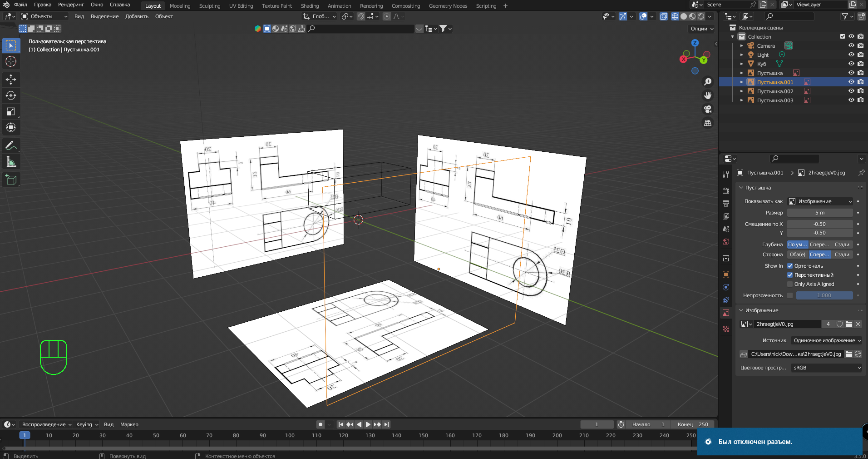The height and width of the screenshot is (459, 868).
Task: Expand the Camera item in outliner
Action: [742, 46]
